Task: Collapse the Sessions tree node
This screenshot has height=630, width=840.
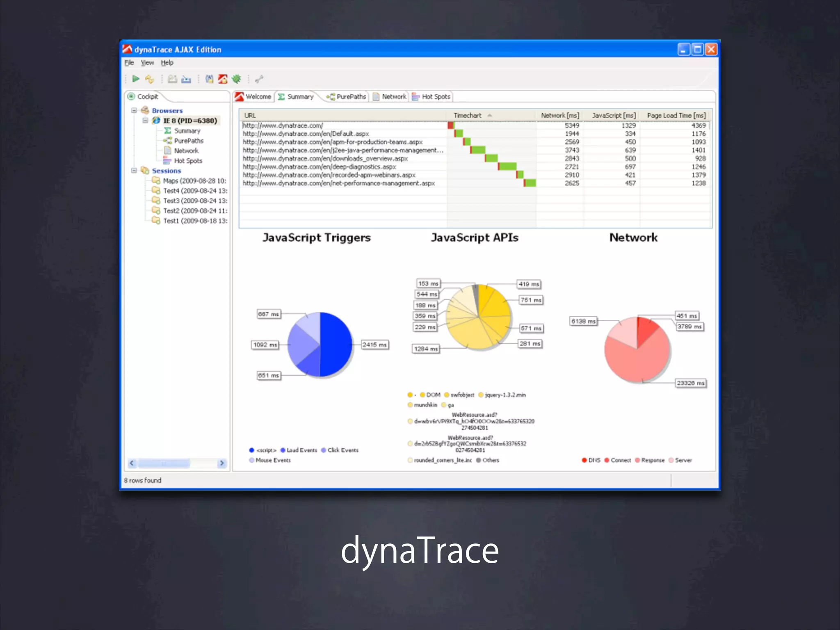Action: click(x=134, y=170)
